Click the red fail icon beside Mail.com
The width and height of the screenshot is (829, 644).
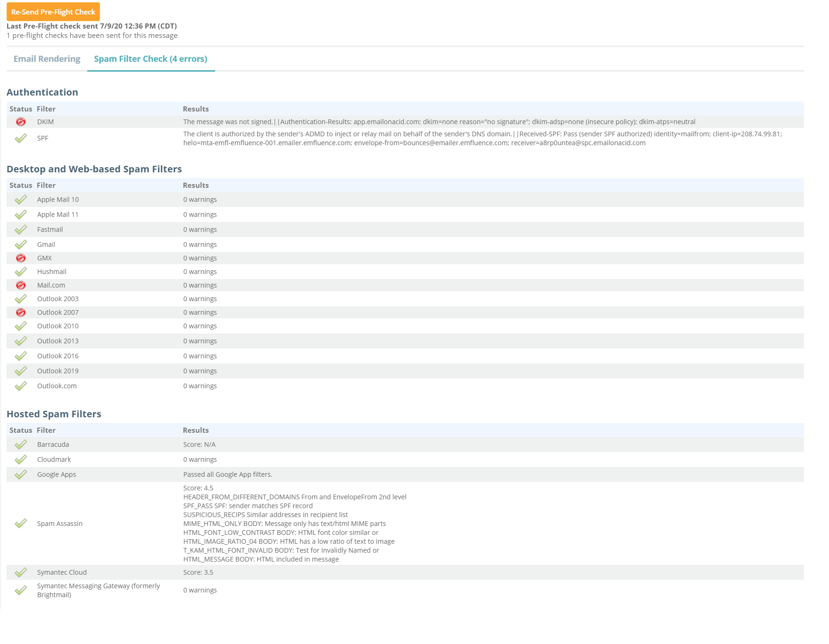(x=21, y=285)
